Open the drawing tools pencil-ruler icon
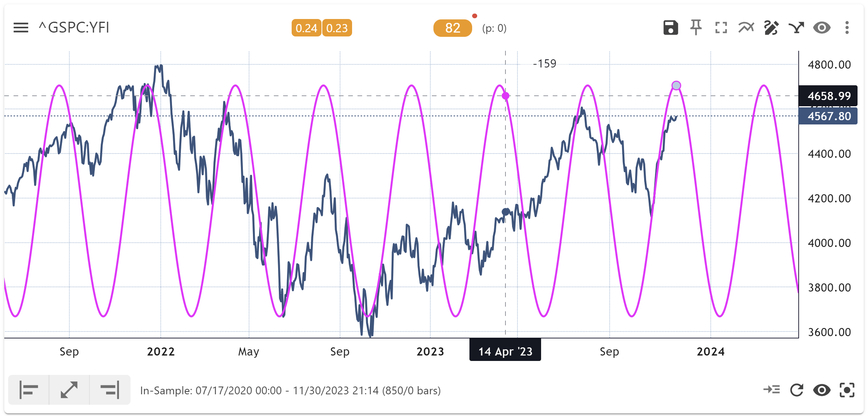The height and width of the screenshot is (416, 868). pyautogui.click(x=771, y=28)
